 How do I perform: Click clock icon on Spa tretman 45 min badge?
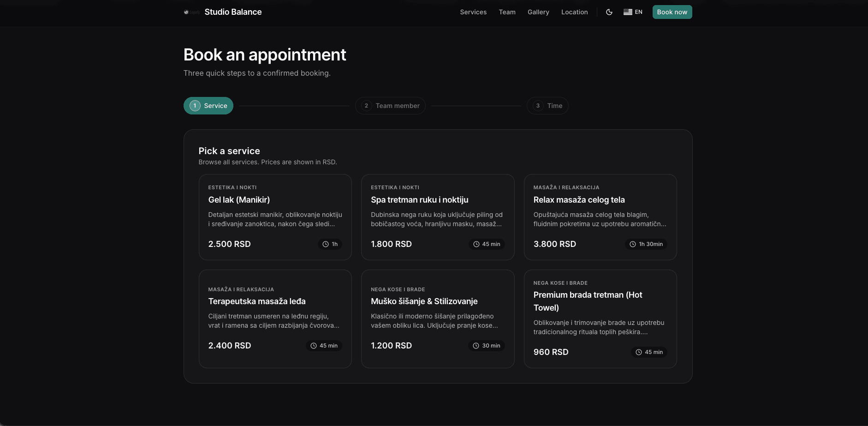(476, 244)
